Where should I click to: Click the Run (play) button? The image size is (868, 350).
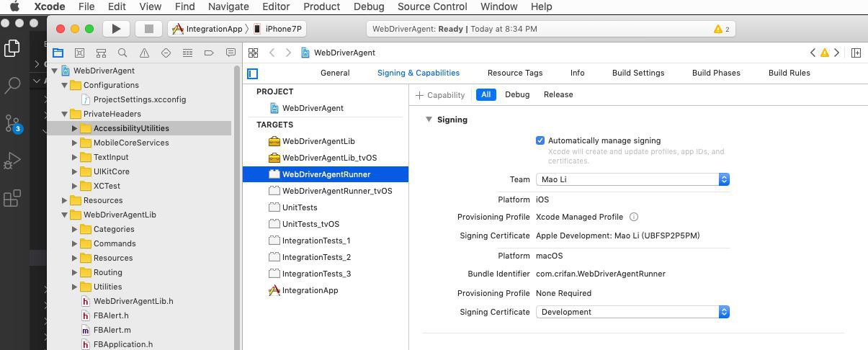pos(116,29)
